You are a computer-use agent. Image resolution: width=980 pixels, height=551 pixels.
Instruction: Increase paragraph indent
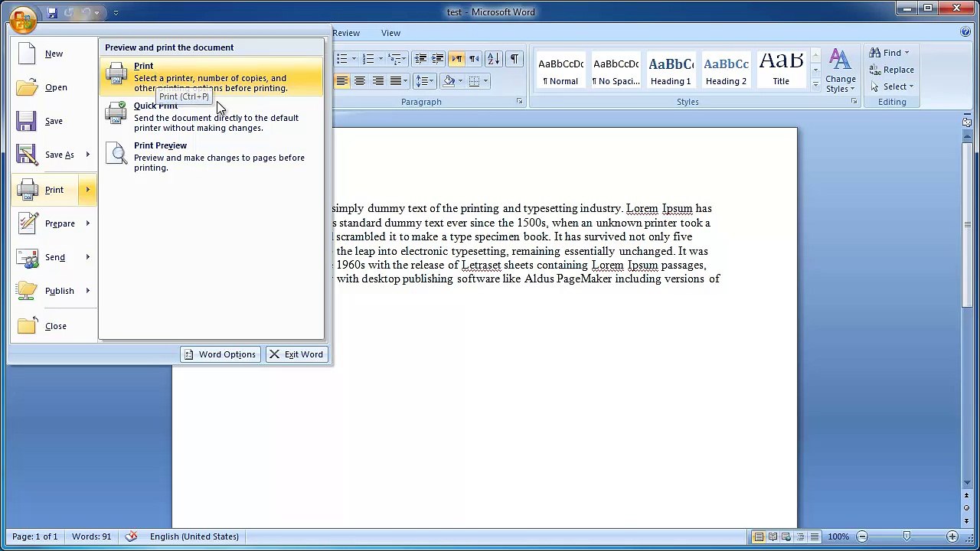coord(438,59)
